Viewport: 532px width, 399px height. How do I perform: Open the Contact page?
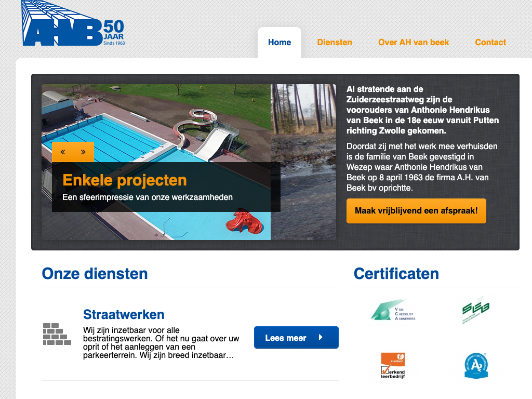click(490, 43)
